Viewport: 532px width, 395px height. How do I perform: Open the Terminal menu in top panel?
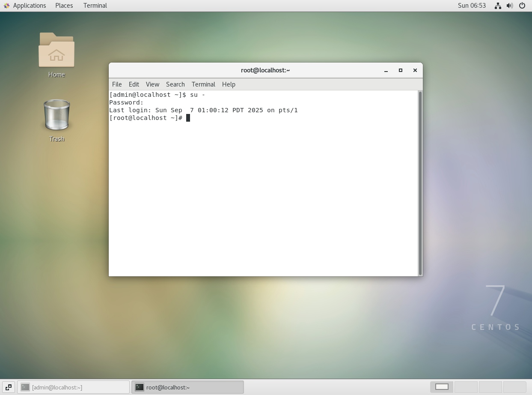(x=95, y=6)
